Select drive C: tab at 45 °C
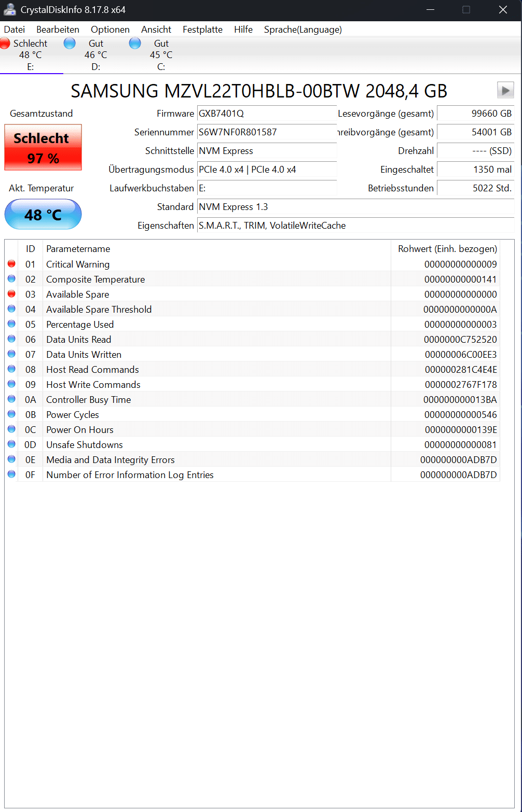522x812 pixels. [161, 55]
